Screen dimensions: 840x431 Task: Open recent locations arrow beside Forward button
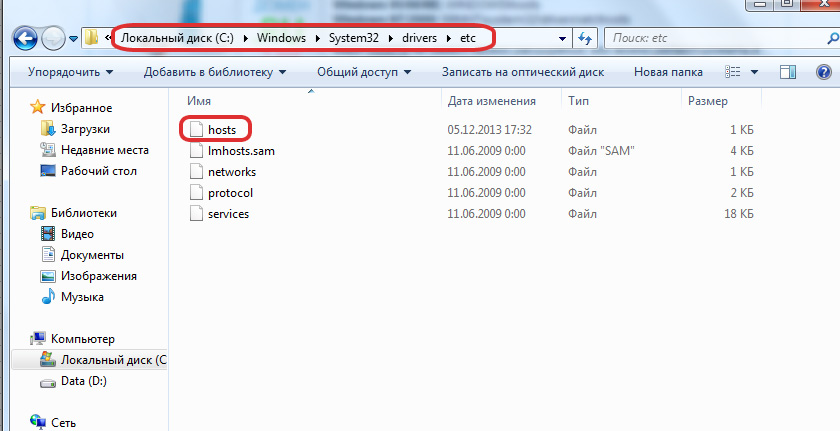[x=73, y=39]
